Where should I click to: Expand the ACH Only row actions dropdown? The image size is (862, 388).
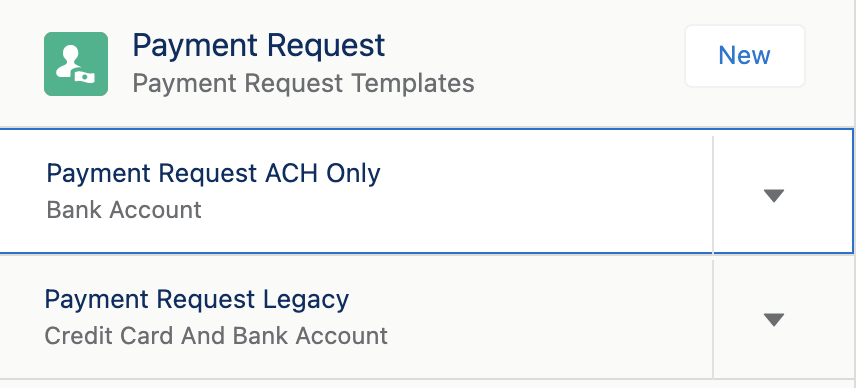(x=773, y=195)
